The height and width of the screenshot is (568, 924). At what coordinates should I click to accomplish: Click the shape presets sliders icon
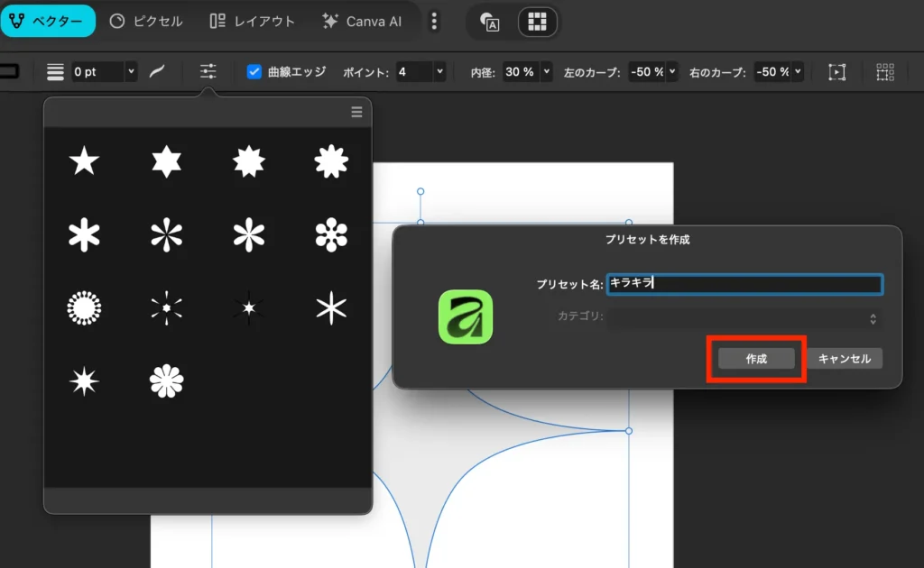[208, 71]
